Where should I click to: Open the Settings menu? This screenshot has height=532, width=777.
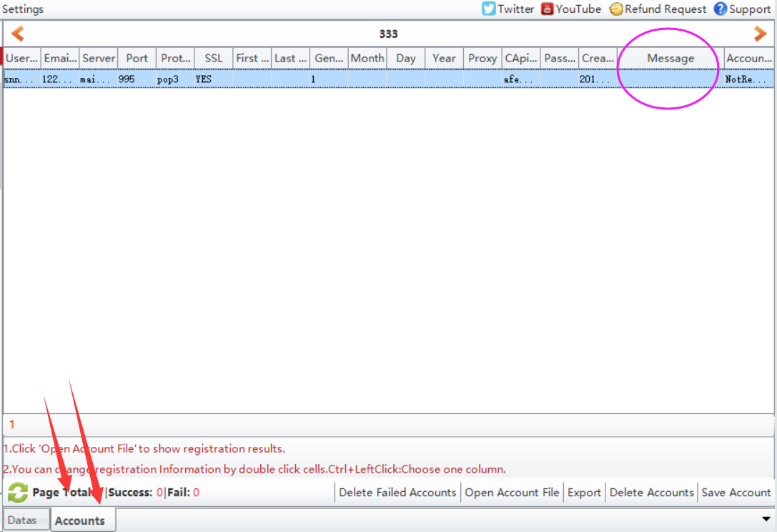pos(22,9)
